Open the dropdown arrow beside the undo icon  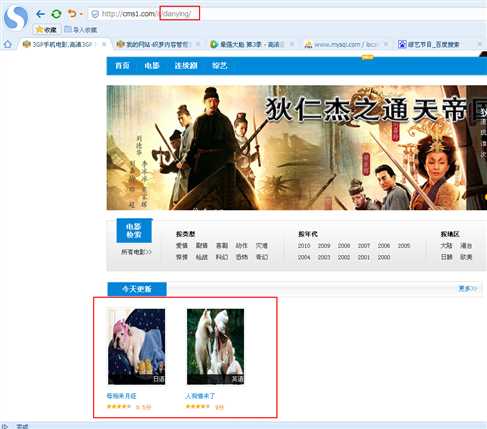(x=81, y=14)
